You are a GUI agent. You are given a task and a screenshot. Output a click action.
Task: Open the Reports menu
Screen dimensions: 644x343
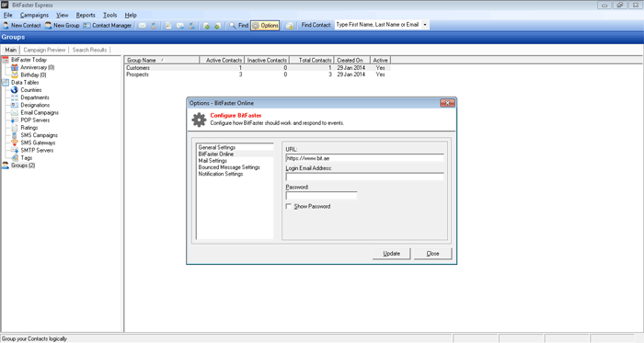click(x=86, y=16)
